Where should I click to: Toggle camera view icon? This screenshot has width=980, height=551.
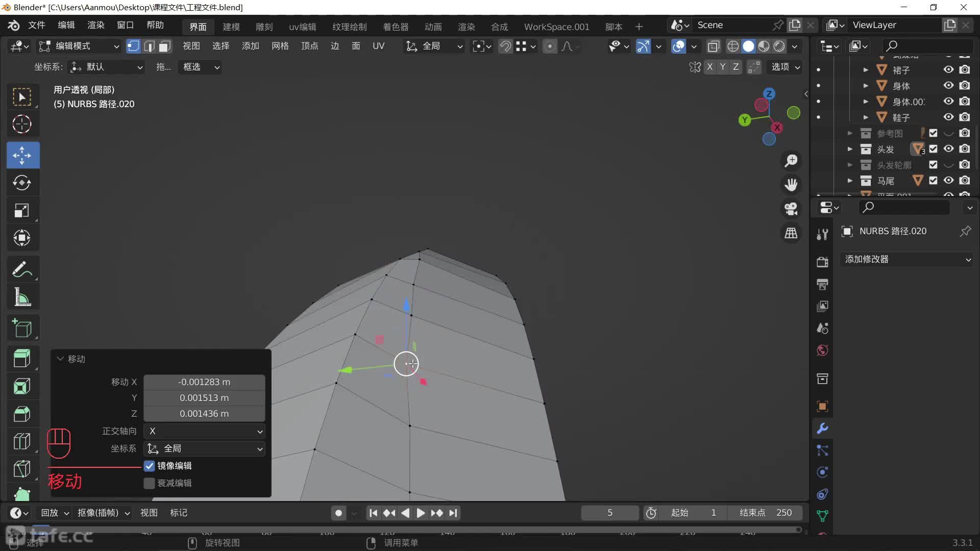791,209
